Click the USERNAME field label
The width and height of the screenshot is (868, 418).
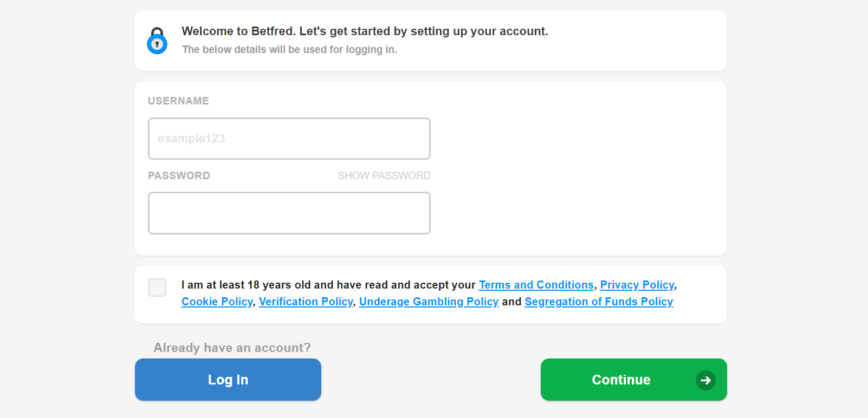(x=178, y=101)
